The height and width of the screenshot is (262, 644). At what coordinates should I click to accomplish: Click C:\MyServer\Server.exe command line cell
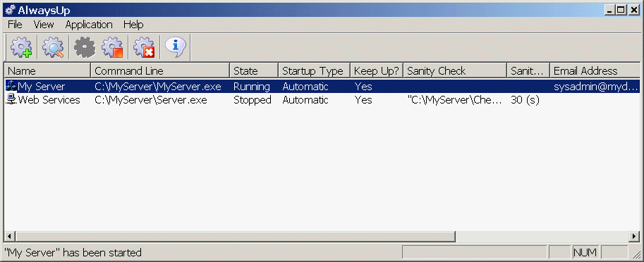[x=151, y=99]
